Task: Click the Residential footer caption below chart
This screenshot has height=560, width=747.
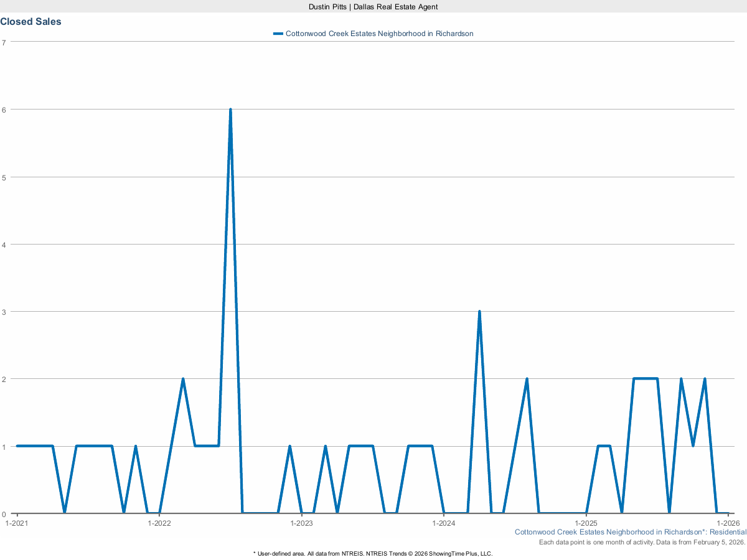Action: click(630, 533)
